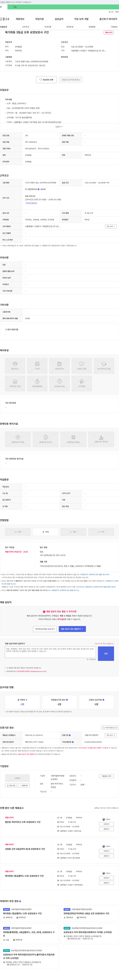This screenshot has width=119, height=980.
Task: Switch to the 기업정보 tab
Action: 114,27
